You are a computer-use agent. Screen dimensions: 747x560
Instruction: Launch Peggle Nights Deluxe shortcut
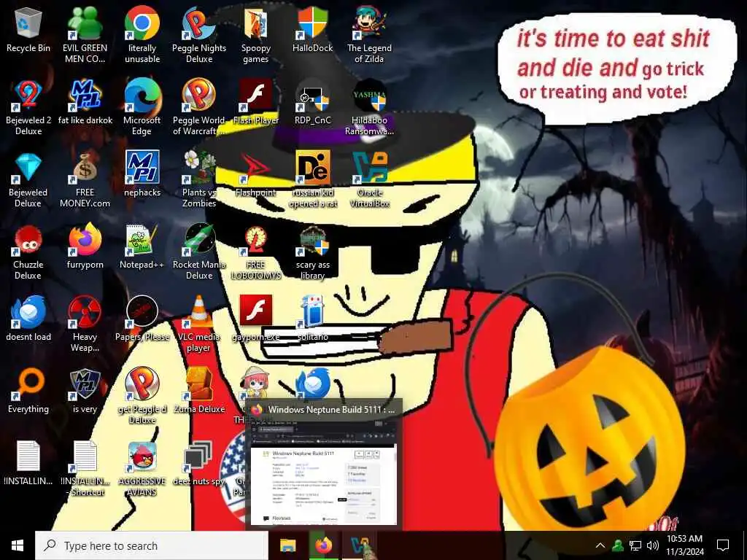tap(198, 24)
